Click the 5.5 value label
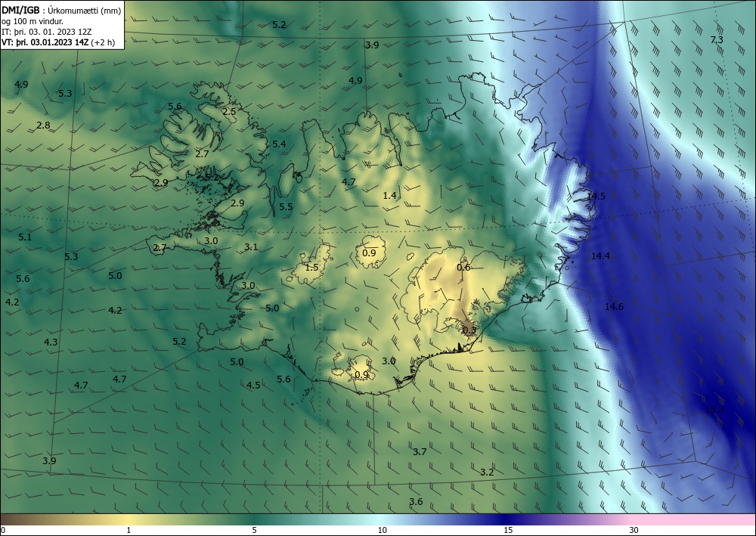This screenshot has width=756, height=536. [x=286, y=206]
